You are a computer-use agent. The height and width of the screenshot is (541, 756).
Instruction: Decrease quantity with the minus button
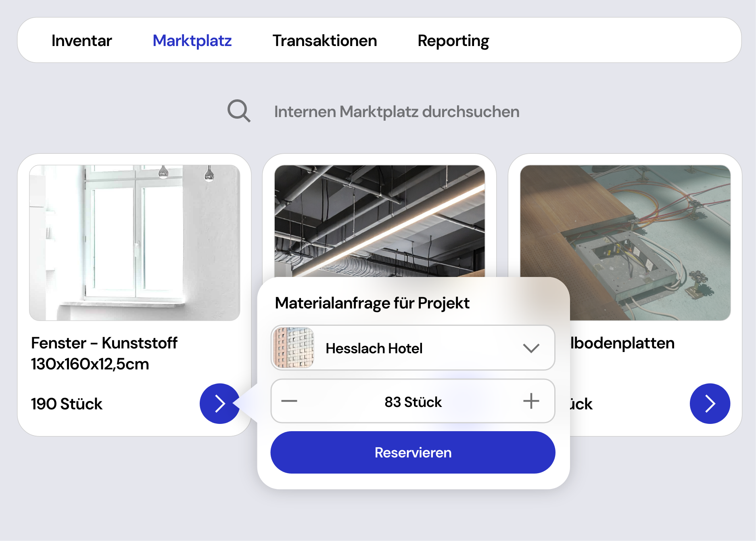point(289,401)
